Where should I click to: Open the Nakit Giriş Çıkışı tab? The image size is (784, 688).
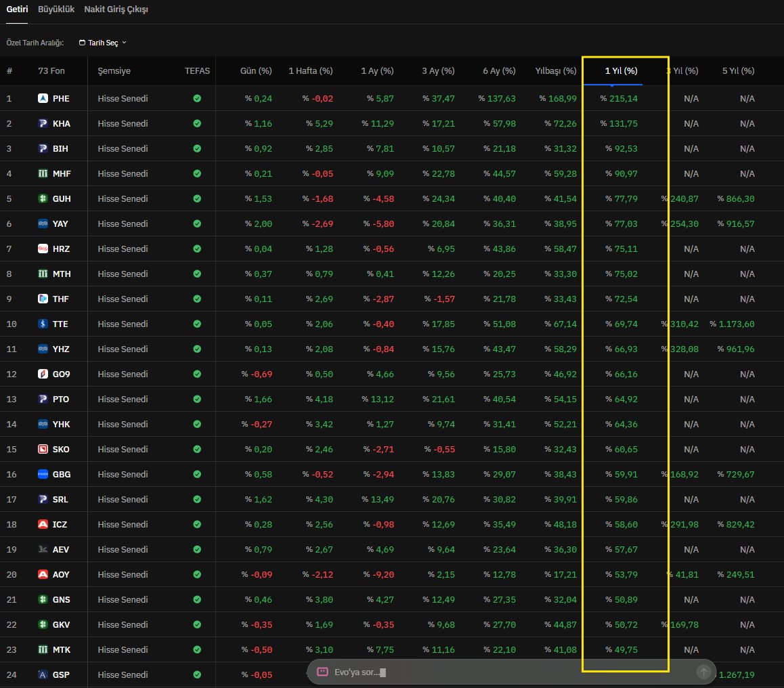116,9
